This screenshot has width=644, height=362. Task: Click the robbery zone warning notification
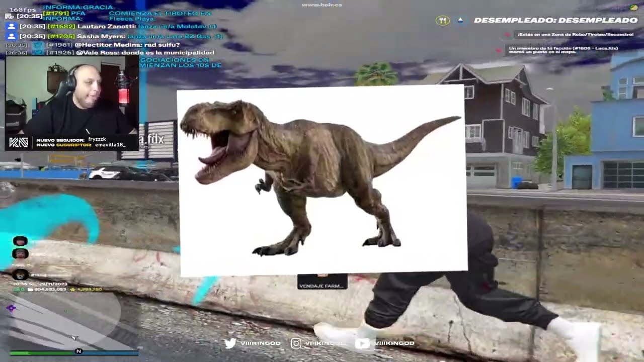pyautogui.click(x=575, y=34)
